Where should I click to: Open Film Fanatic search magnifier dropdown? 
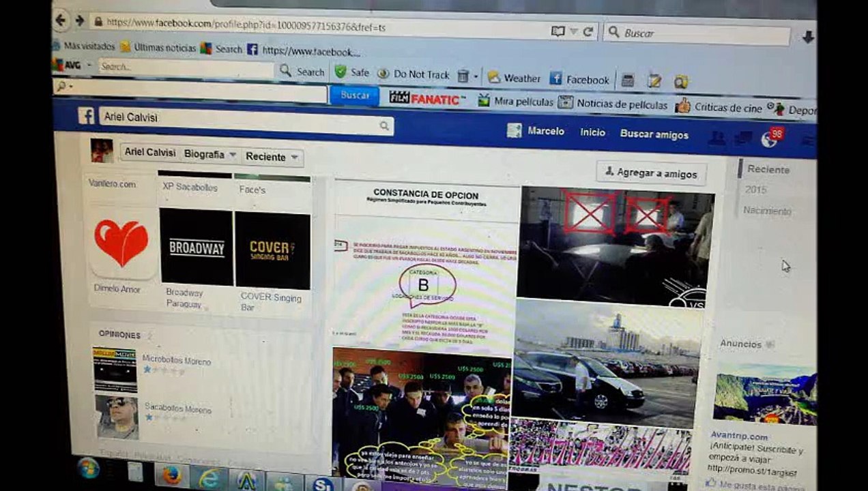point(63,87)
